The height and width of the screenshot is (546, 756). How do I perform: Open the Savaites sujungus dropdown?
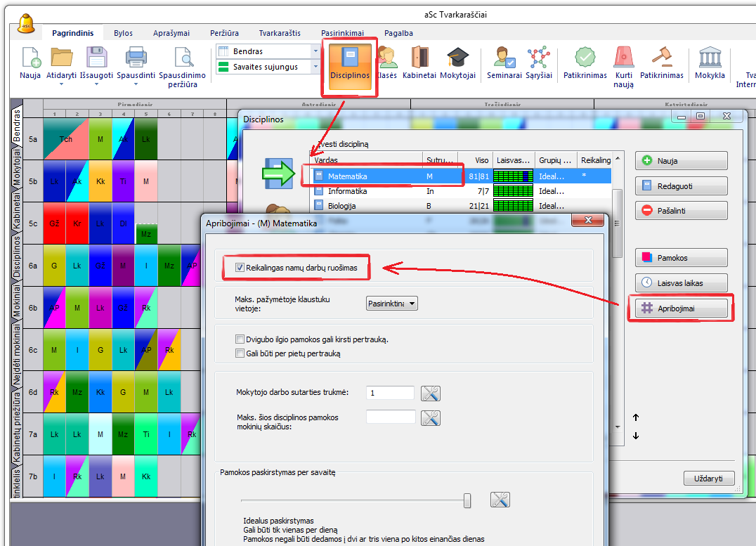(x=315, y=67)
